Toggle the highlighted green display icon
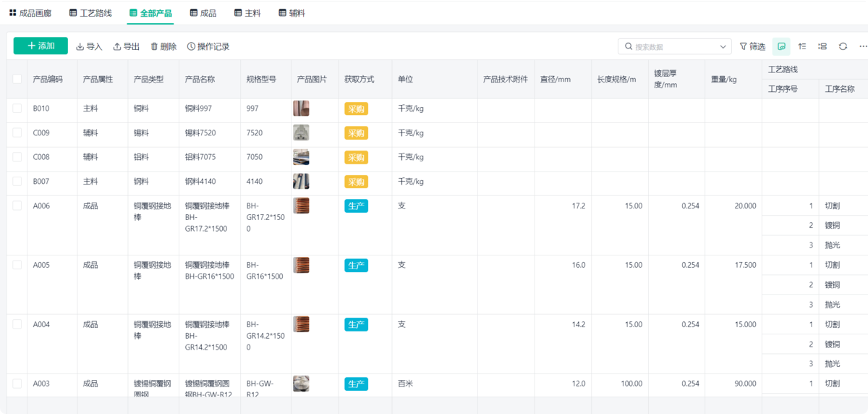This screenshot has width=868, height=414. click(781, 46)
